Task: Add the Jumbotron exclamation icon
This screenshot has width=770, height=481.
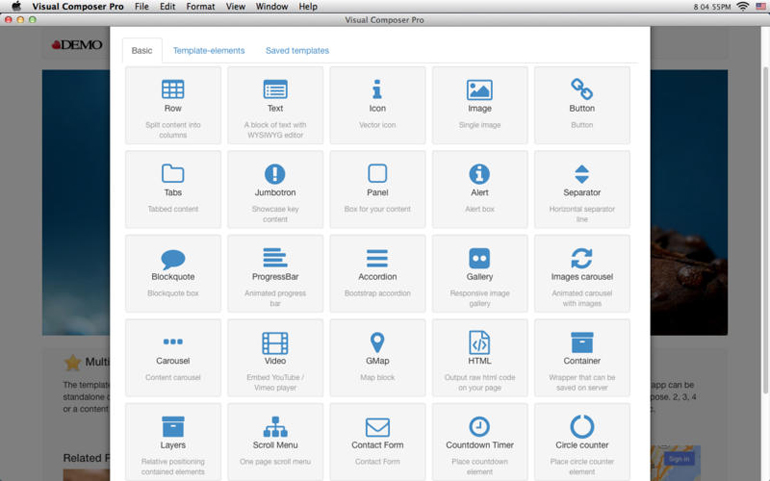Action: coord(275,173)
